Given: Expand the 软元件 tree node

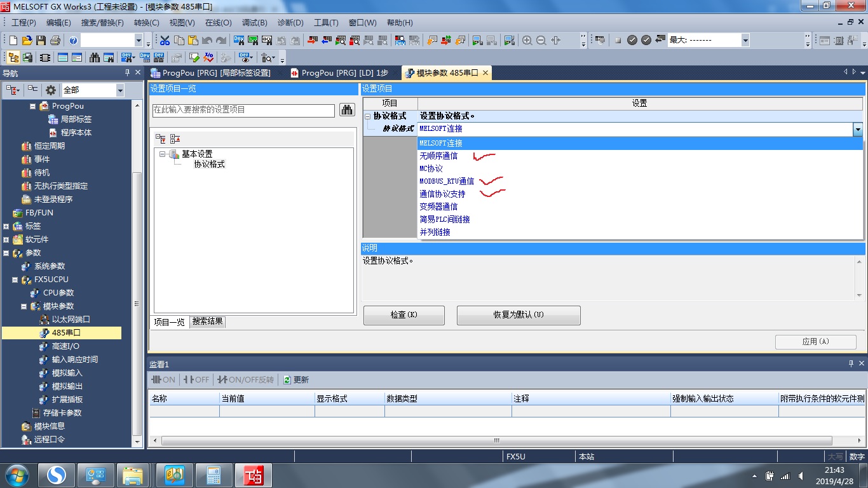Looking at the screenshot, I should click(x=6, y=240).
